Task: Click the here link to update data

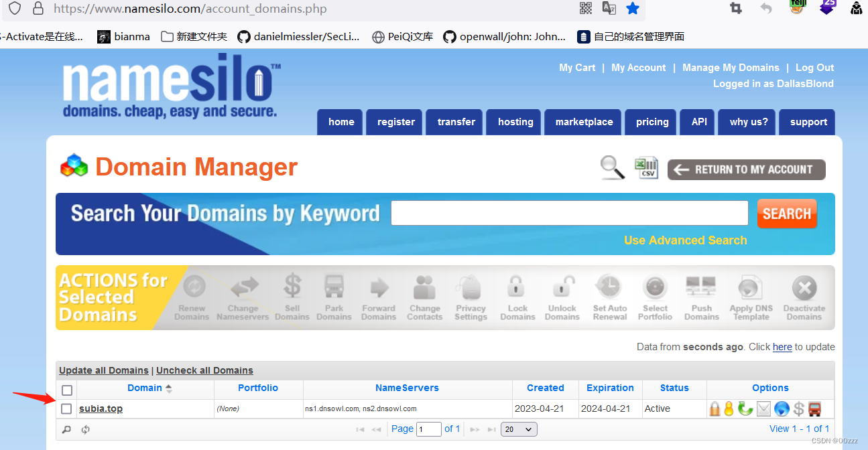Action: pos(782,347)
